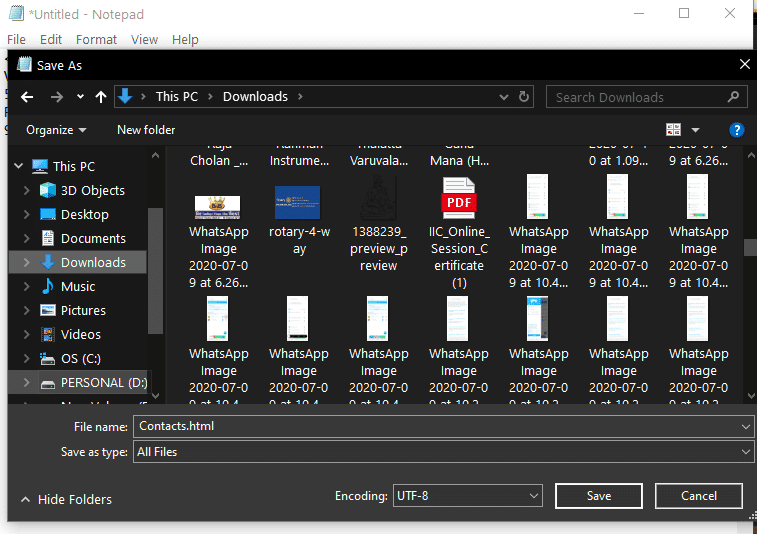Click Notepad app icon in title bar
757x534 pixels.
pos(16,13)
